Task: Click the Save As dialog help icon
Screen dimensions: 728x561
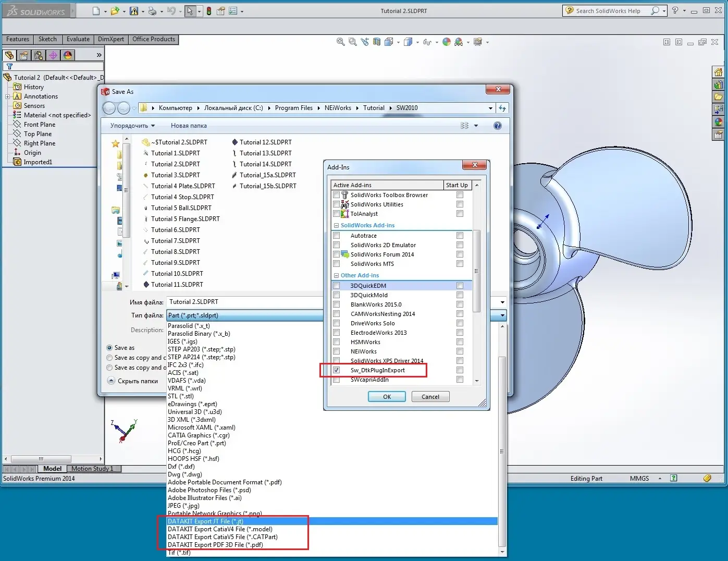Action: (498, 126)
